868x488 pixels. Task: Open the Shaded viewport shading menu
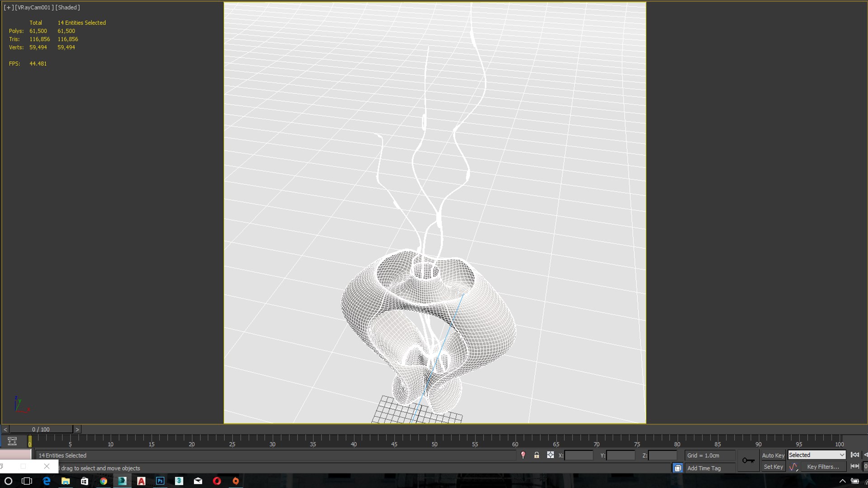[67, 8]
